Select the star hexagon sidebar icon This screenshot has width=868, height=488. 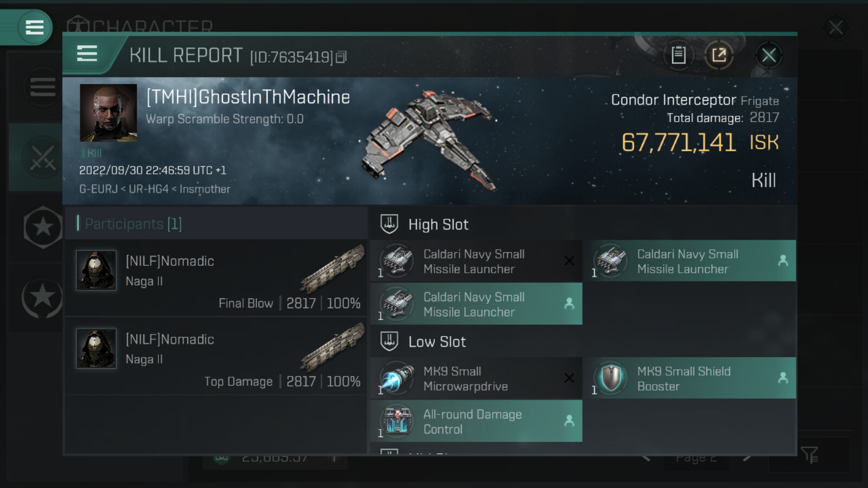pyautogui.click(x=43, y=227)
